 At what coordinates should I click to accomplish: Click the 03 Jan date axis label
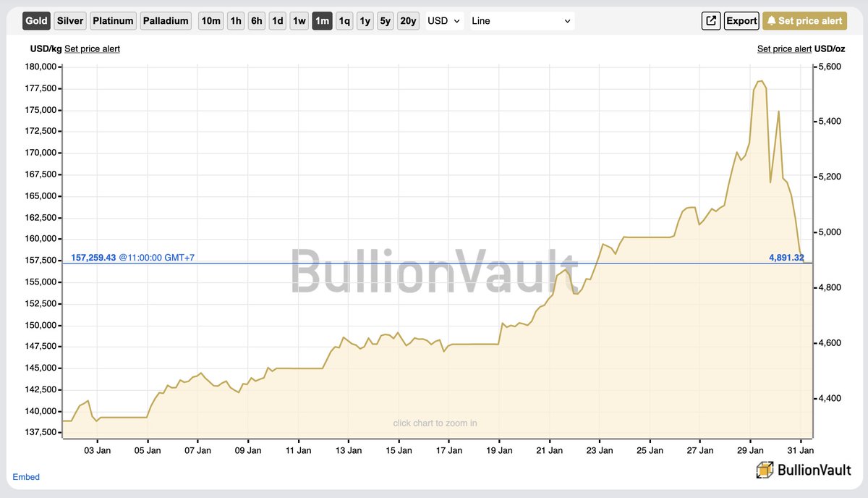point(97,450)
